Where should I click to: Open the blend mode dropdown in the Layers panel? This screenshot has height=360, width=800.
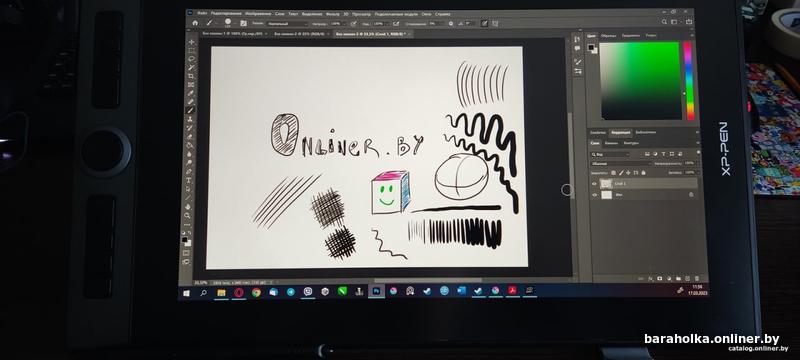point(622,164)
